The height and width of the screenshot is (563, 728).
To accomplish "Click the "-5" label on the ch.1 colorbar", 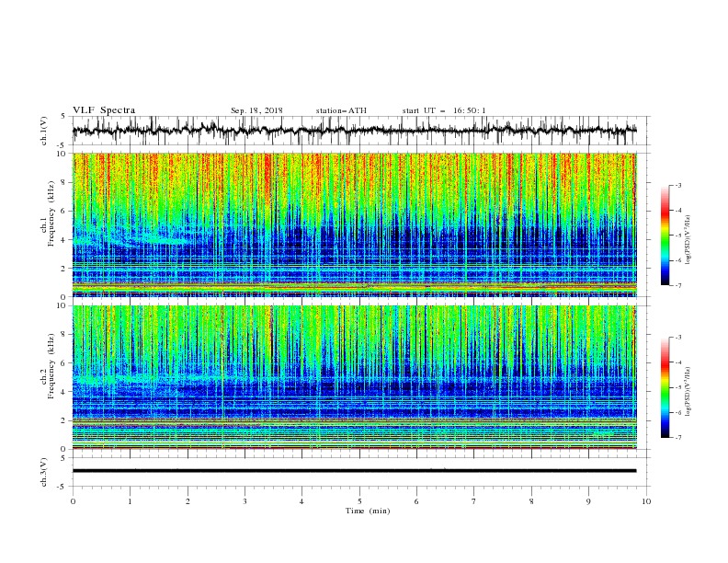I will pos(678,236).
